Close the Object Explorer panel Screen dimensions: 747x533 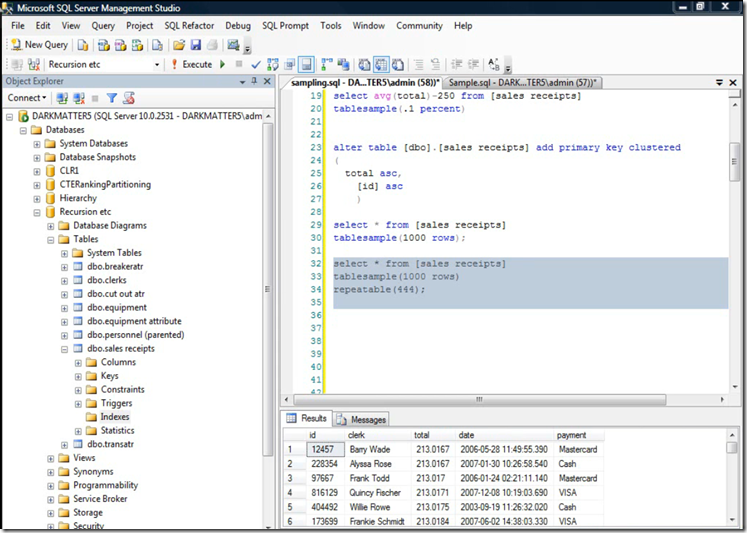pyautogui.click(x=267, y=81)
